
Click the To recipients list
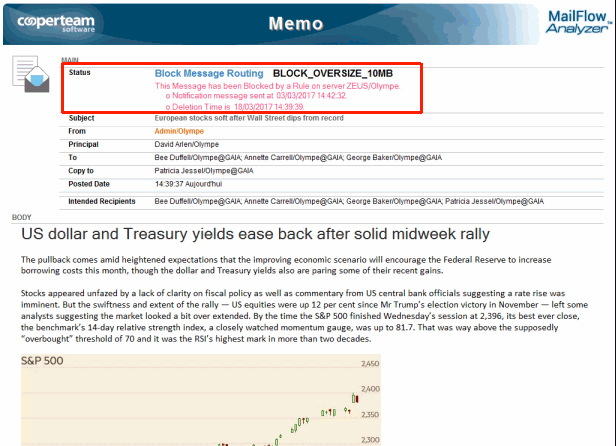click(x=298, y=158)
